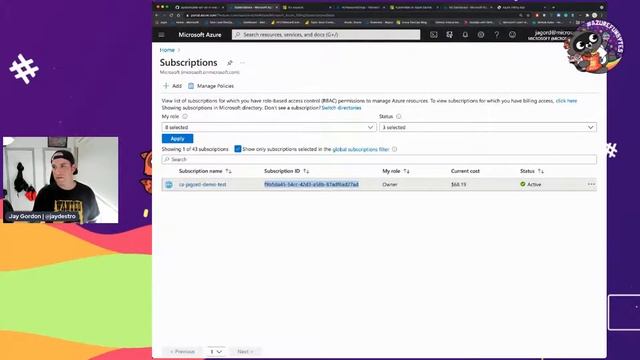Open the feedback smiley icon
Screen dimensions: 640x360
512,35
